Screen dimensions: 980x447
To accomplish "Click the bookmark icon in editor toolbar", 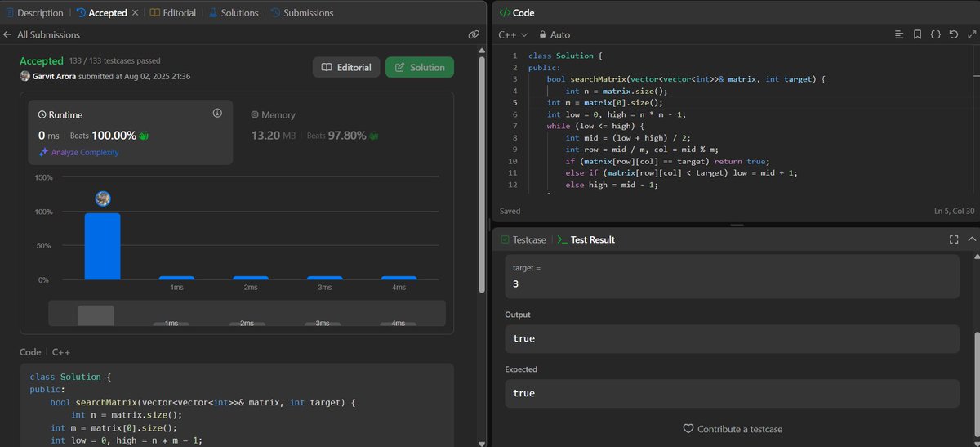I will click(x=917, y=35).
